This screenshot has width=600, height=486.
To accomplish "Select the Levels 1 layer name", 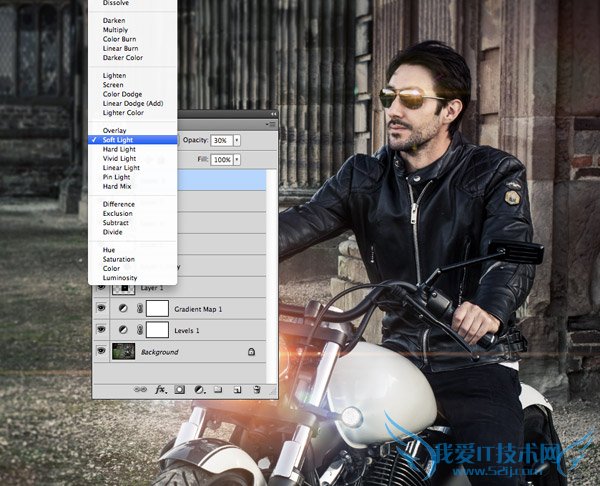I will point(187,330).
